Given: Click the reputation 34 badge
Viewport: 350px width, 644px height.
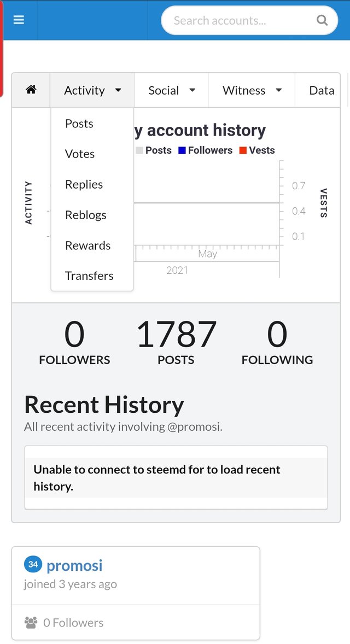Looking at the screenshot, I should (x=33, y=565).
